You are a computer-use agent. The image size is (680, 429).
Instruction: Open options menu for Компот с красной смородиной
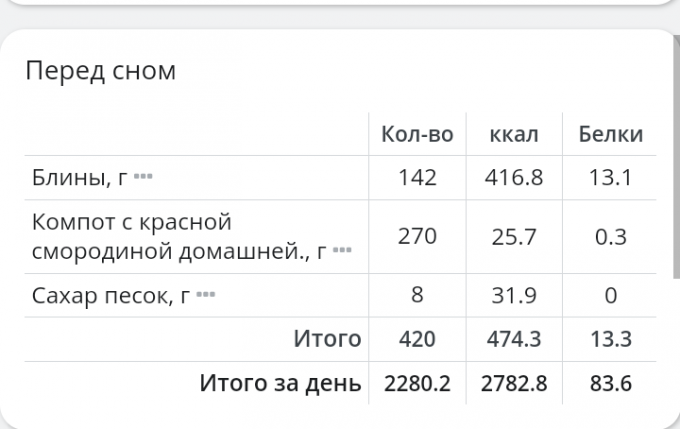point(342,251)
